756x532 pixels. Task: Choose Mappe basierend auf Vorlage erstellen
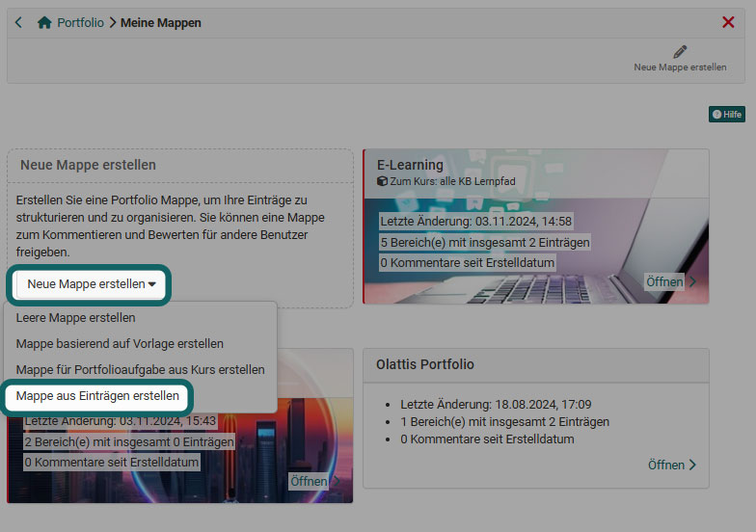[120, 343]
